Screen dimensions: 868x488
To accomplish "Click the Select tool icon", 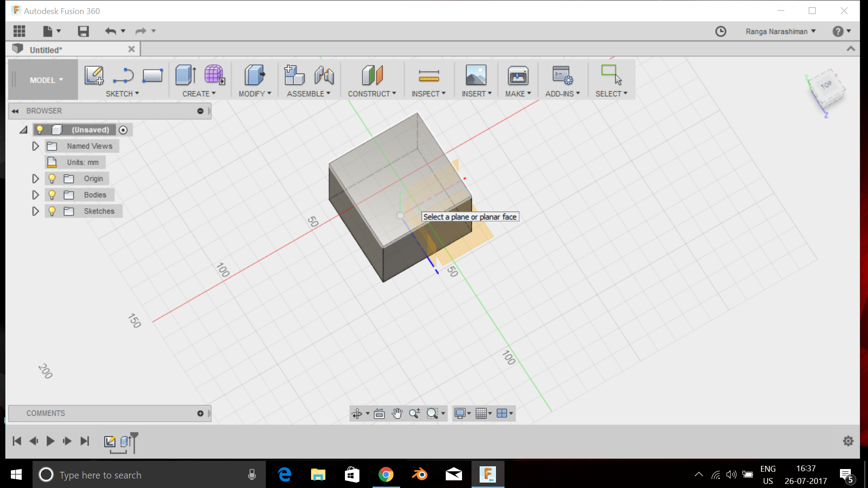I will point(611,75).
